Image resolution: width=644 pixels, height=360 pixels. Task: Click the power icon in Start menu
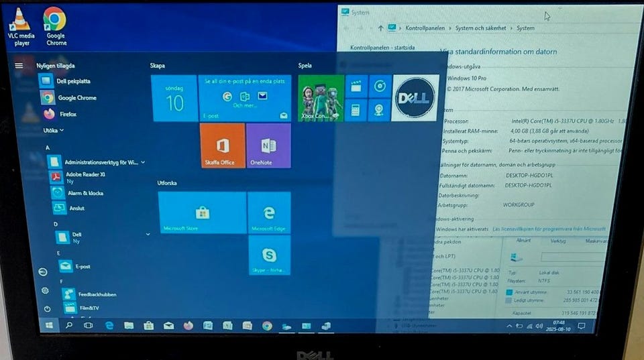[46, 308]
